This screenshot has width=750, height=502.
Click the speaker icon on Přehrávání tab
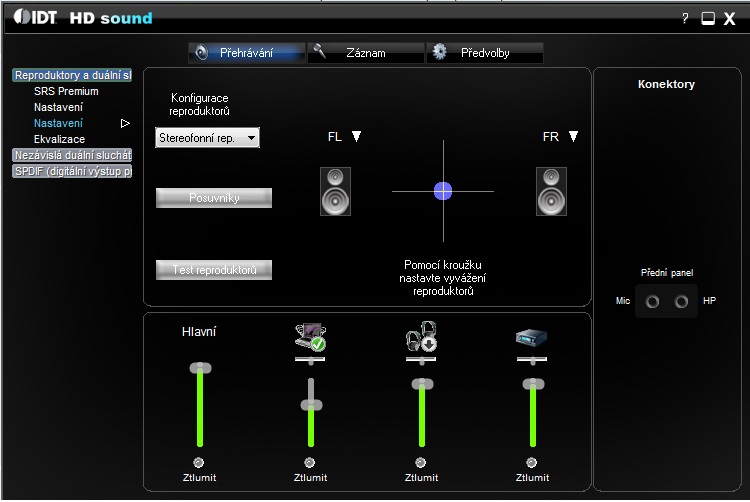point(202,52)
